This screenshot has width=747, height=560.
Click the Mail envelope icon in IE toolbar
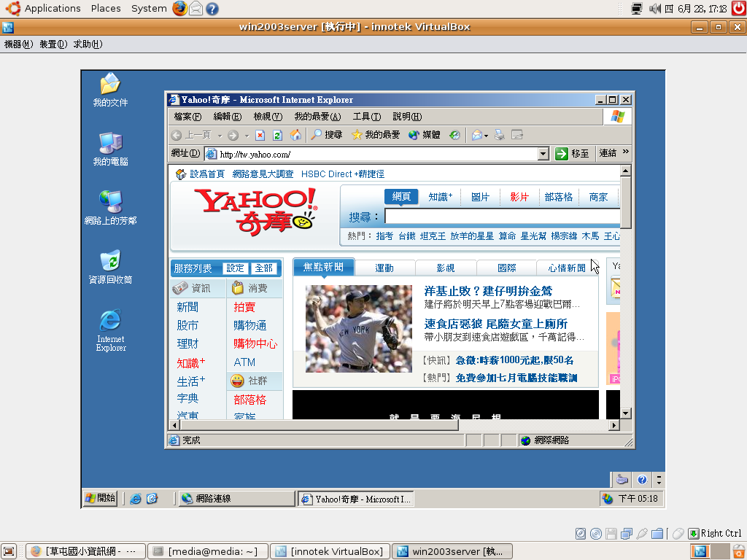pos(476,135)
